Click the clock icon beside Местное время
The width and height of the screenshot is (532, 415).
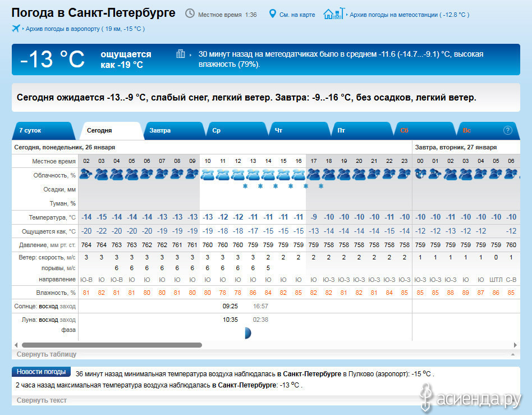pos(190,13)
